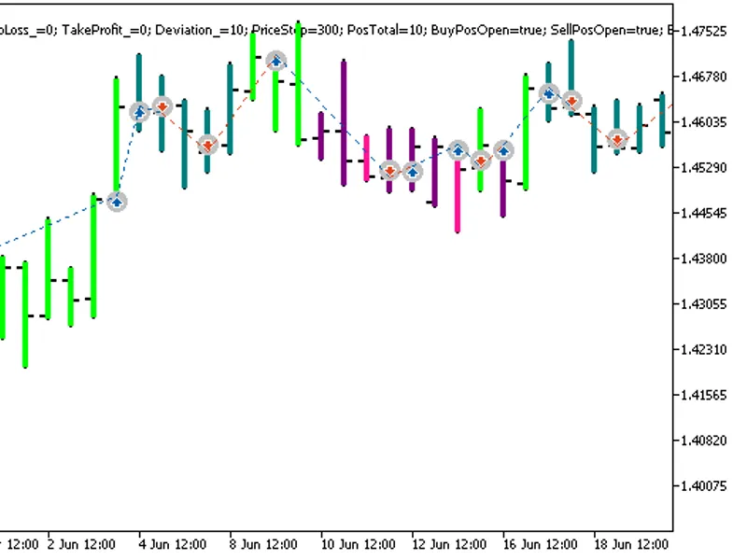Click the last sell arrow after 18 Jun 12:00
Image resolution: width=747 pixels, height=560 pixels.
[617, 139]
